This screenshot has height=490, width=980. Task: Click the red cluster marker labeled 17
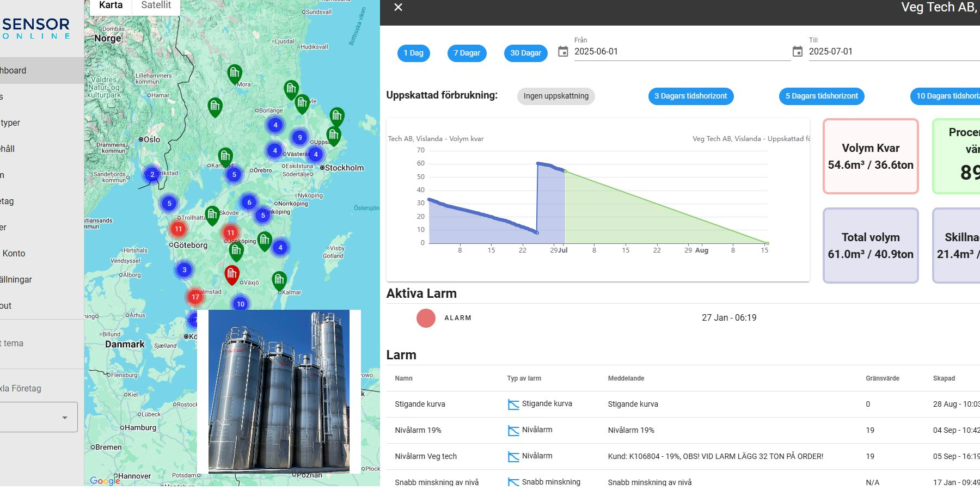coord(195,297)
